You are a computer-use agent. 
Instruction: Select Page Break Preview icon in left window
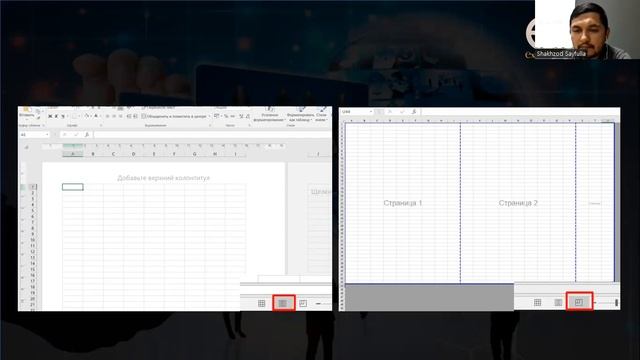point(303,303)
